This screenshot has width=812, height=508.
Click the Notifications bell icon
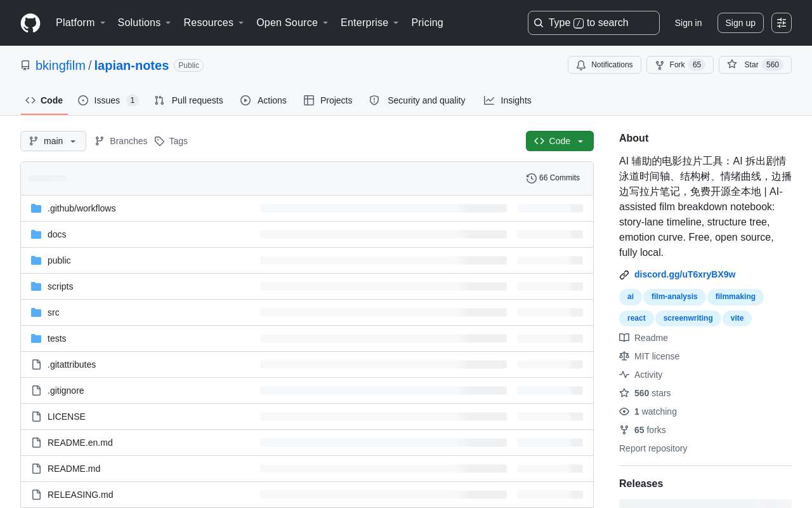point(581,65)
